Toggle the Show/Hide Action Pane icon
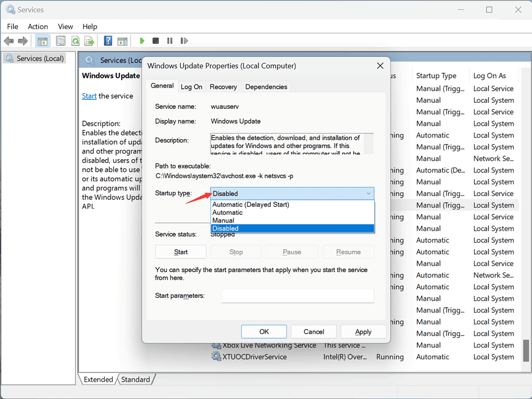Image resolution: width=532 pixels, height=399 pixels. [x=122, y=41]
